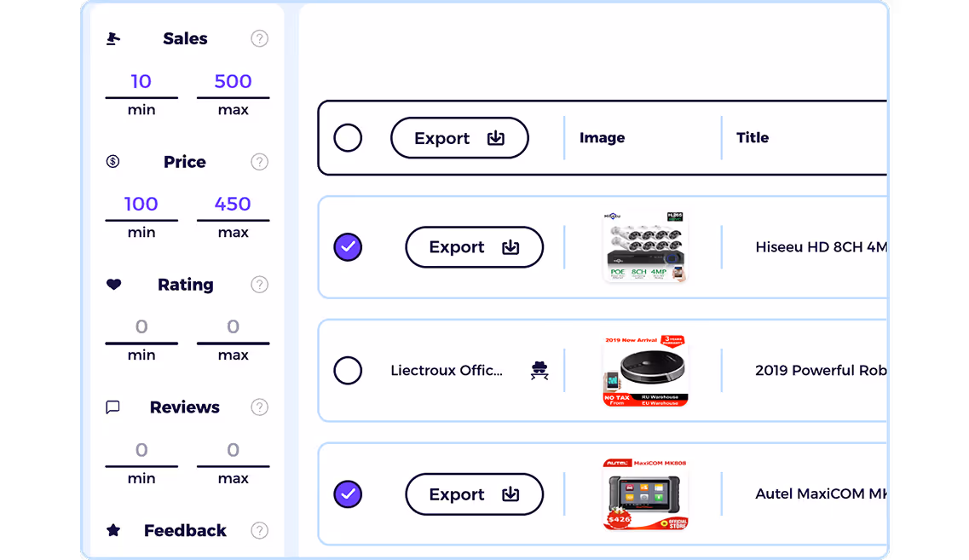
Task: Click the Image column header
Action: (602, 138)
